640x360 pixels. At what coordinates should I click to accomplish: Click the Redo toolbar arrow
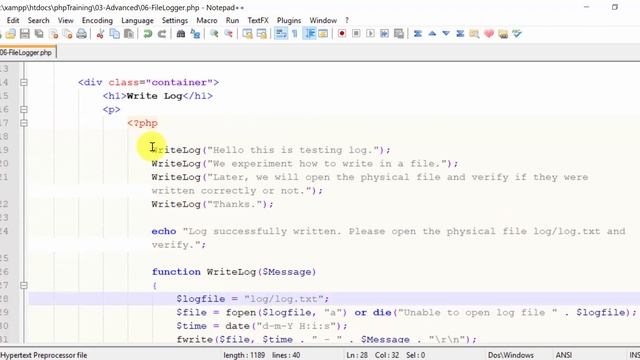[162, 34]
